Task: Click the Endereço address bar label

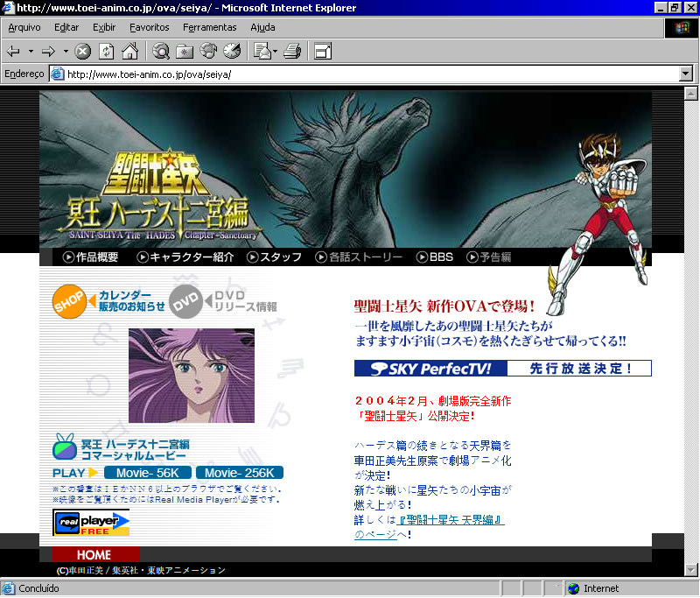Action: (24, 74)
